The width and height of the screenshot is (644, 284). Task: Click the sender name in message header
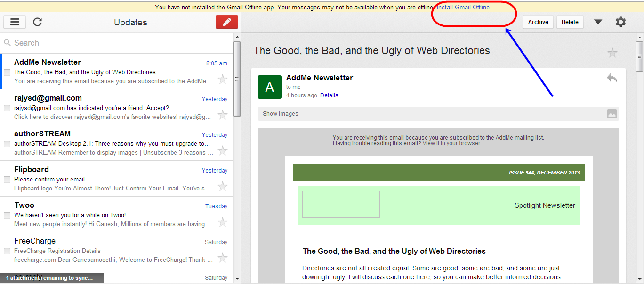[x=320, y=78]
